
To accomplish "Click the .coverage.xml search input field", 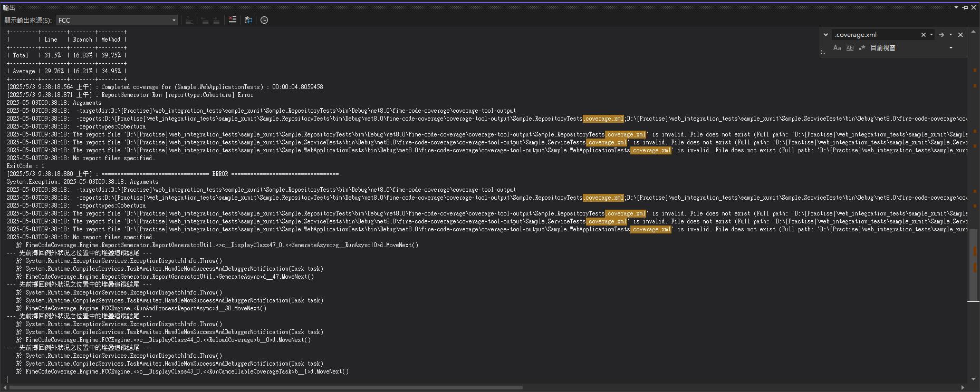I will 876,35.
